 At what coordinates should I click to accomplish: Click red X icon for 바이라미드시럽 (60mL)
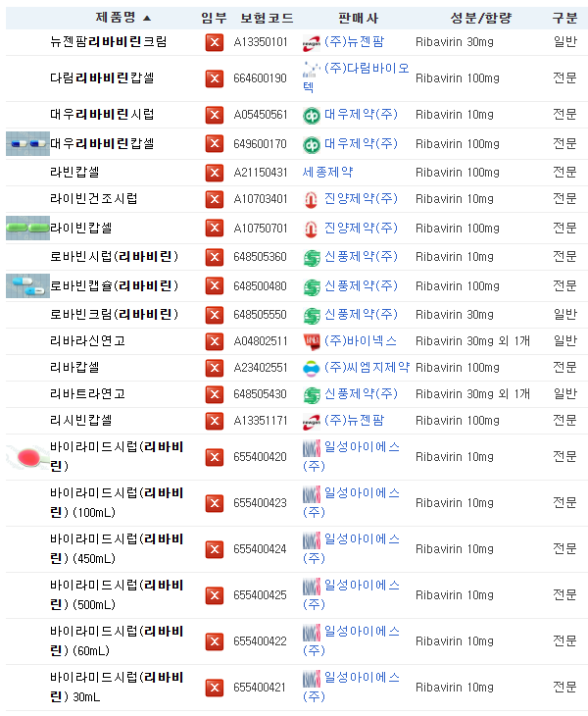coord(214,641)
